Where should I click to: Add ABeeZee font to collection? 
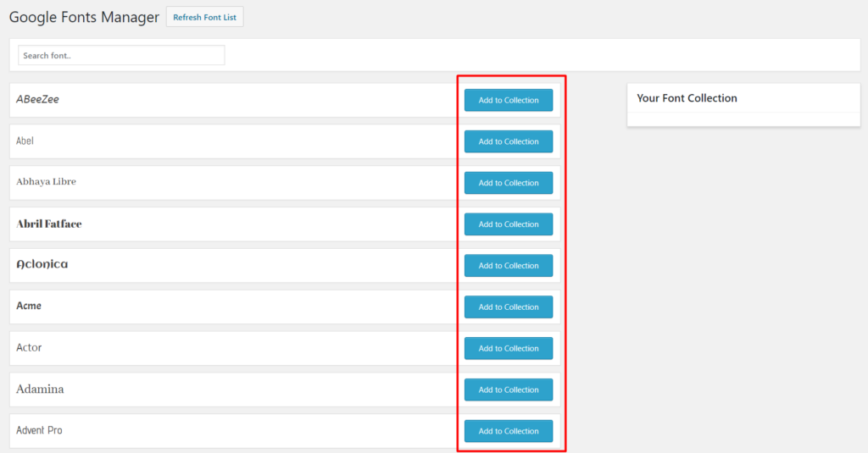tap(509, 100)
